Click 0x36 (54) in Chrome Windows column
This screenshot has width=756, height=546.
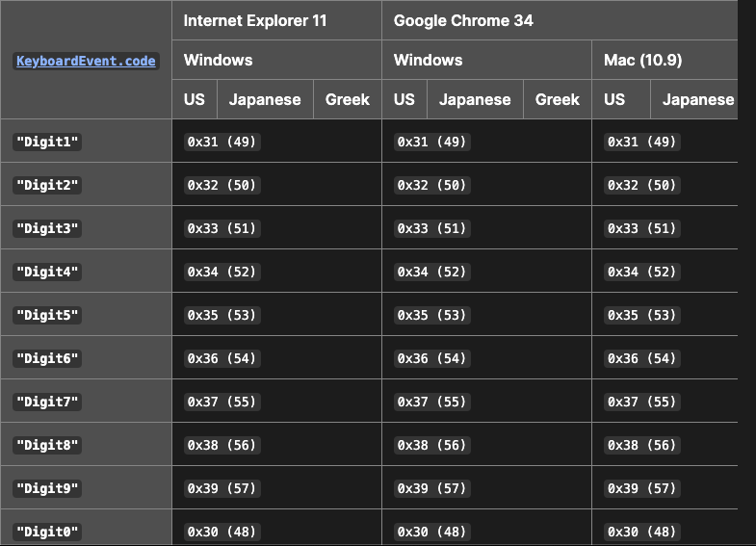click(432, 359)
